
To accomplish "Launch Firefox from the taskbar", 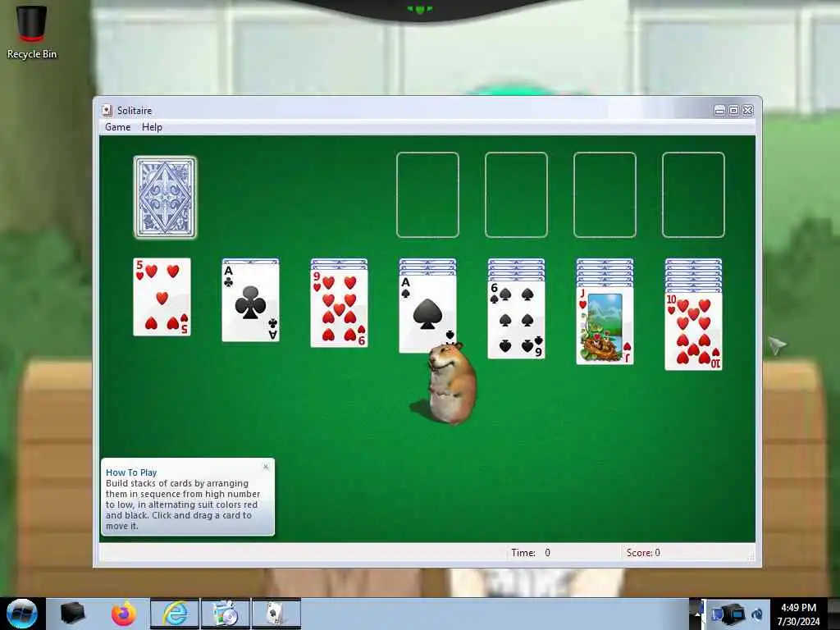I will 124,614.
